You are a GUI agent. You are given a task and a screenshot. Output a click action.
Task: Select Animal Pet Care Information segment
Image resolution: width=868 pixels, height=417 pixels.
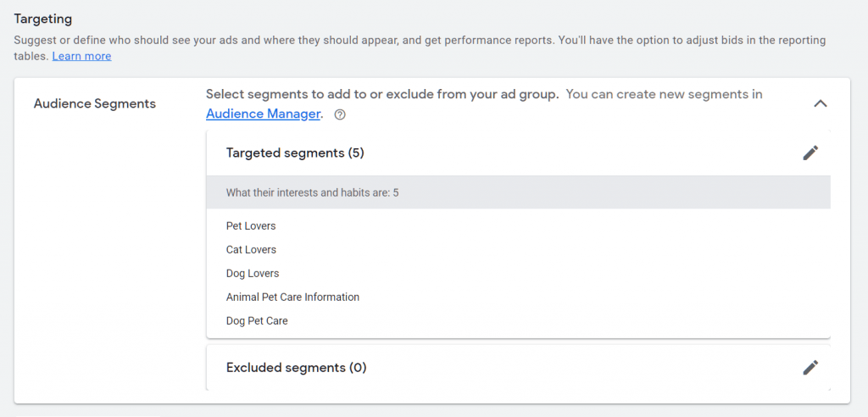tap(292, 297)
